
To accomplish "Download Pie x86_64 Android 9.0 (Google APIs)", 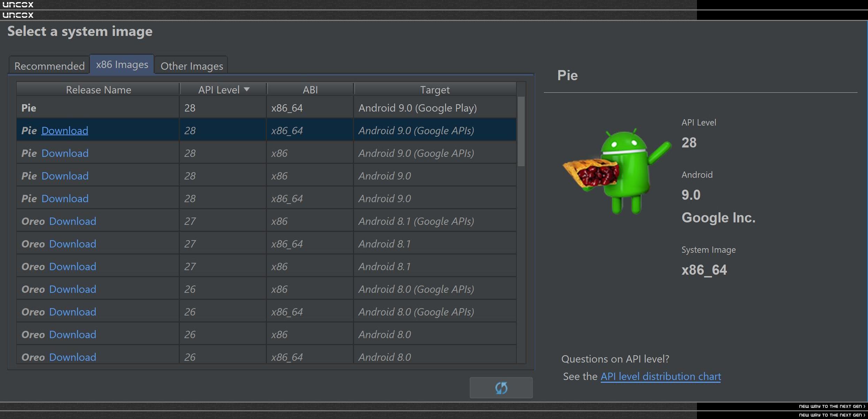I will click(x=65, y=130).
